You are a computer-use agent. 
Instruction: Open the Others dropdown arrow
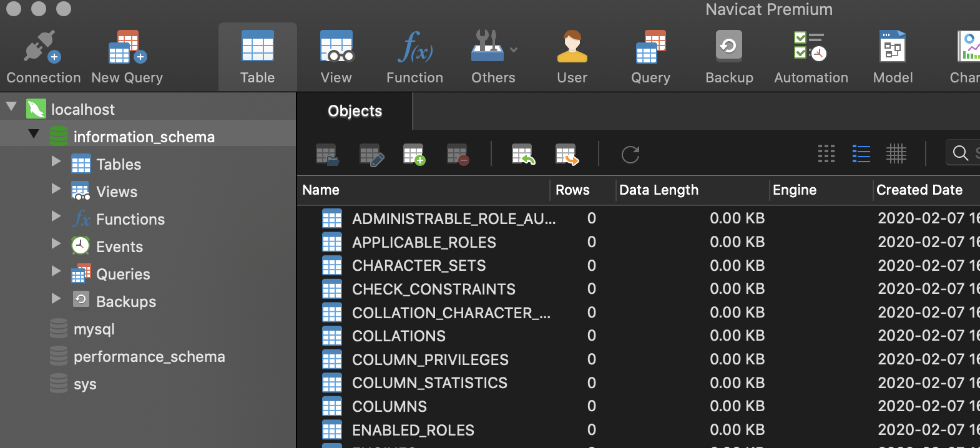click(x=514, y=50)
